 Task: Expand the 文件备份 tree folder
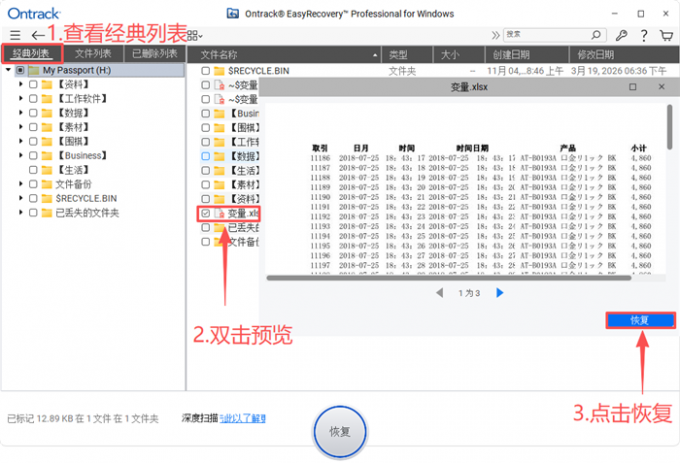[20, 184]
